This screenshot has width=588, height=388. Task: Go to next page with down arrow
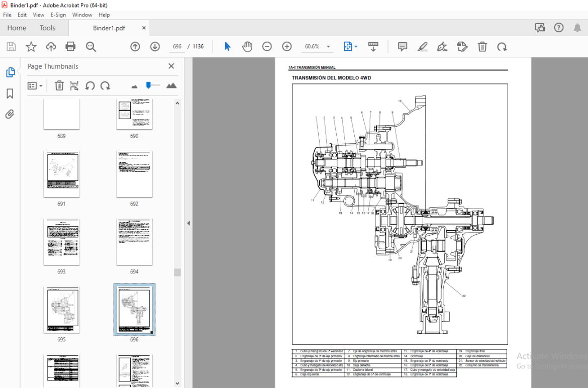click(x=155, y=46)
